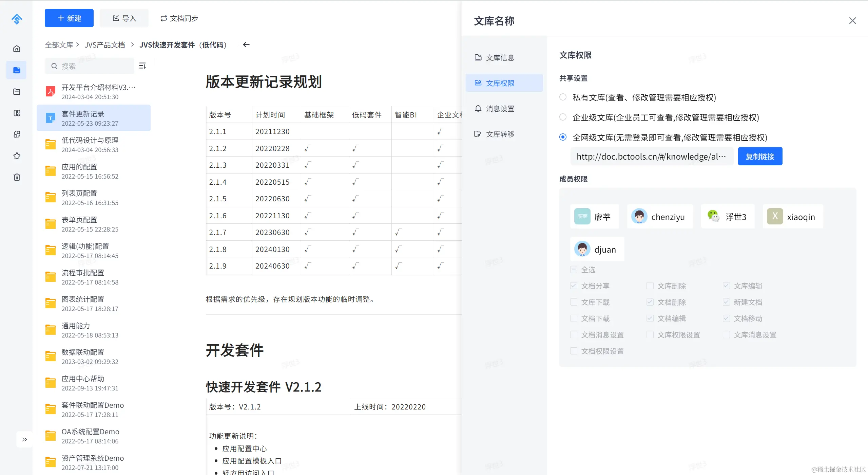Click the search input field
This screenshot has height=475, width=868.
95,66
